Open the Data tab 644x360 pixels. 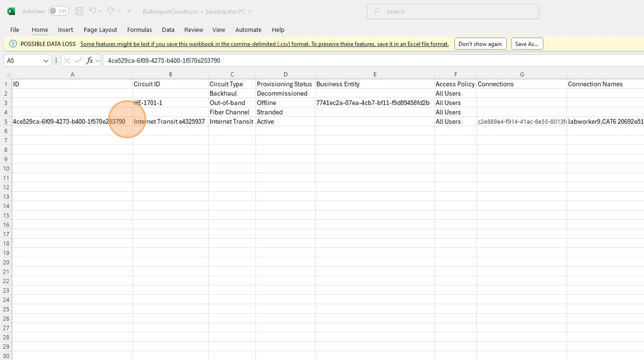tap(168, 30)
